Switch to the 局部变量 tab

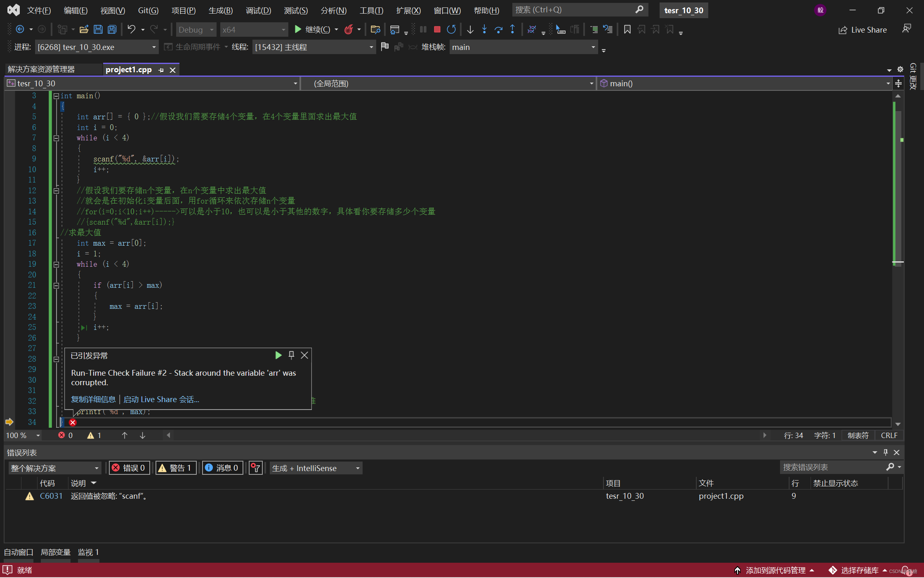(56, 552)
